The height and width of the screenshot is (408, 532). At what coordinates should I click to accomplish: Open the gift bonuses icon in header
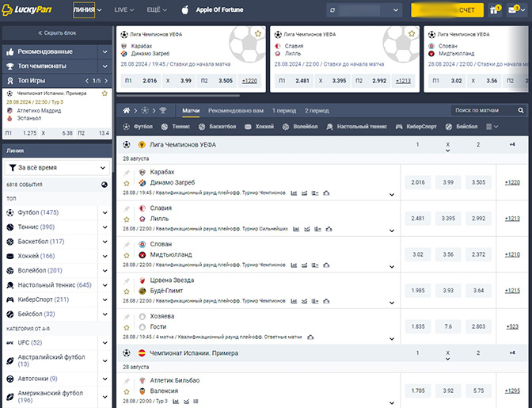point(494,10)
